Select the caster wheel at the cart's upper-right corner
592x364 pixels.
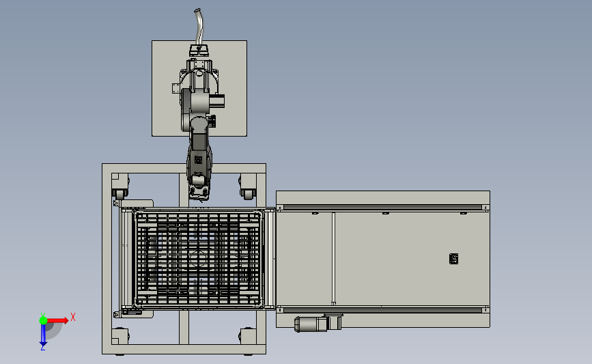[x=248, y=194]
